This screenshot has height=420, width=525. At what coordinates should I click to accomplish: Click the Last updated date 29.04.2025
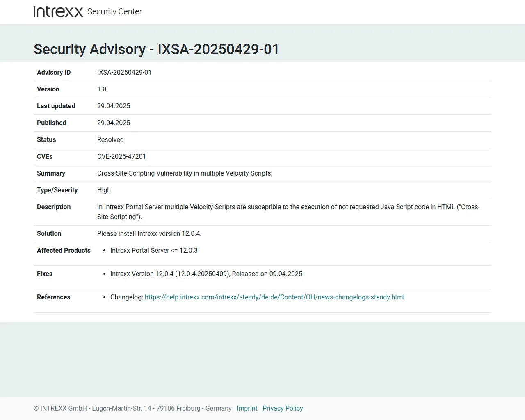pyautogui.click(x=114, y=106)
